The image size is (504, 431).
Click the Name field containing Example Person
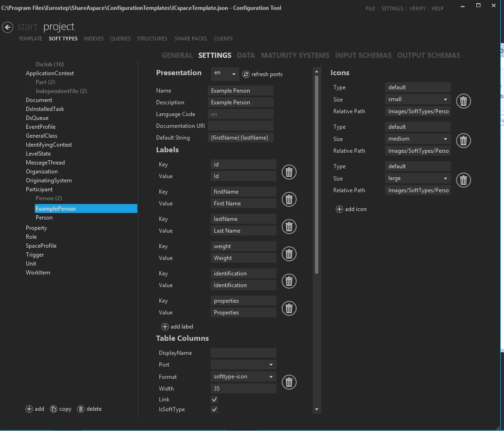point(241,91)
